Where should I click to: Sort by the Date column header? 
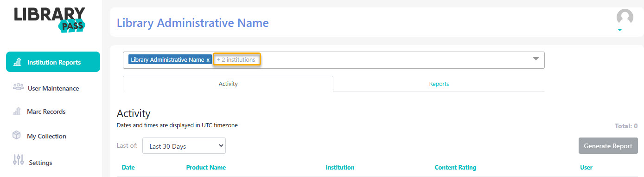point(128,167)
